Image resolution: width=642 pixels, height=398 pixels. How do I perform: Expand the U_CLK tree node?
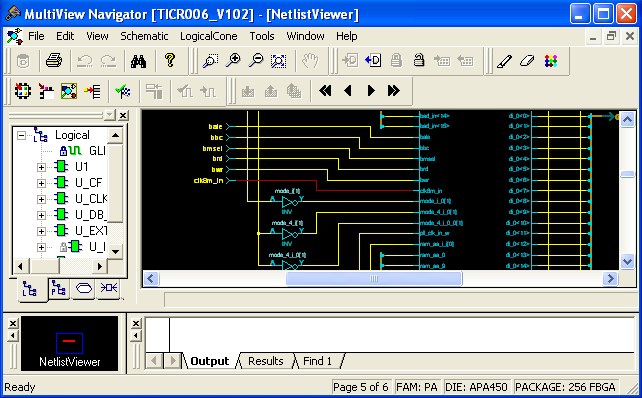[41, 199]
